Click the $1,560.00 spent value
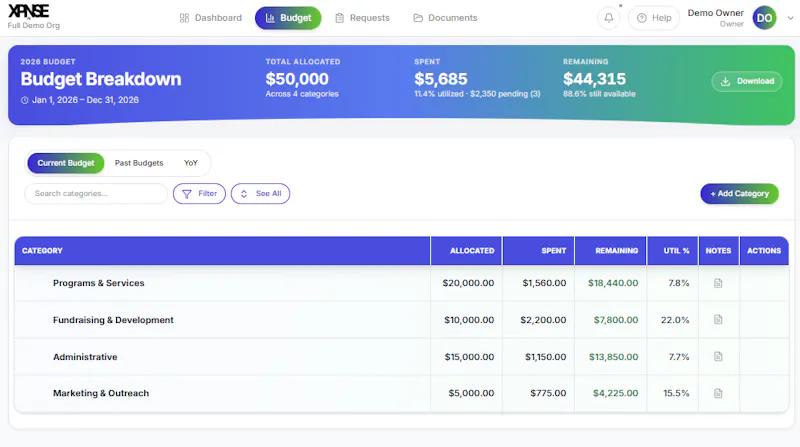 [544, 283]
